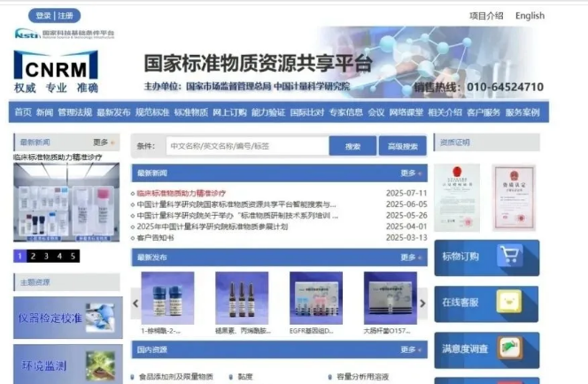This screenshot has height=384, width=588.
Task: Open 客户告知书 news item
Action: click(x=155, y=237)
